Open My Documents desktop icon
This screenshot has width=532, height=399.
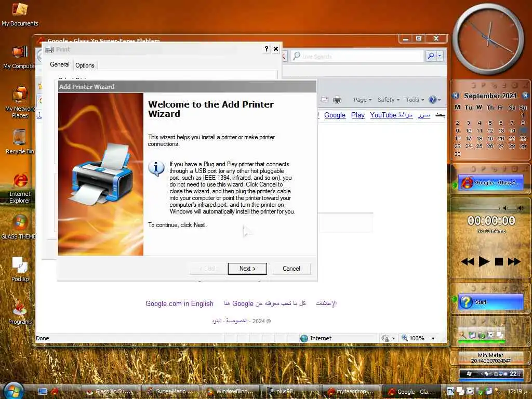click(x=20, y=14)
